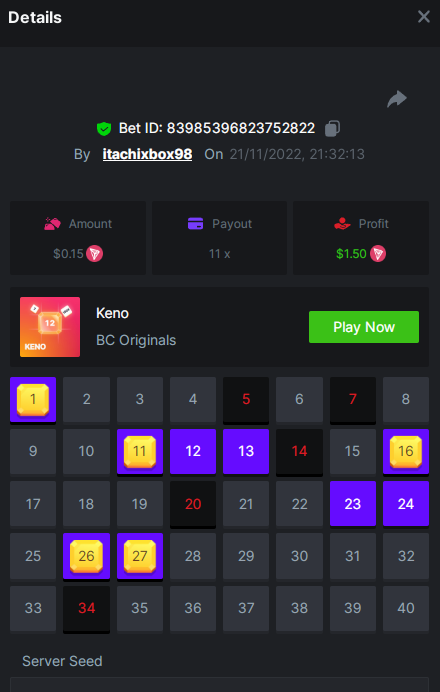This screenshot has height=692, width=440.
Task: Click the Server Seed field
Action: tap(219, 684)
